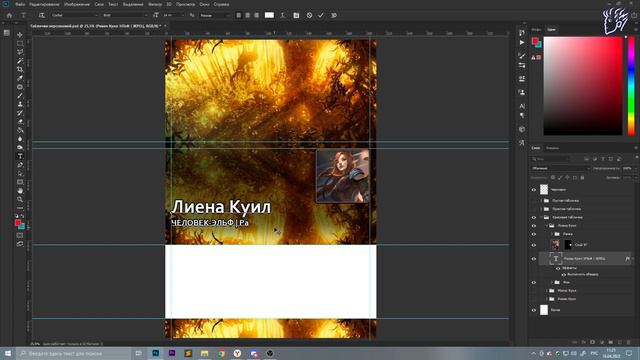Hide the third table folder group
The width and height of the screenshot is (640, 360).
click(x=533, y=218)
